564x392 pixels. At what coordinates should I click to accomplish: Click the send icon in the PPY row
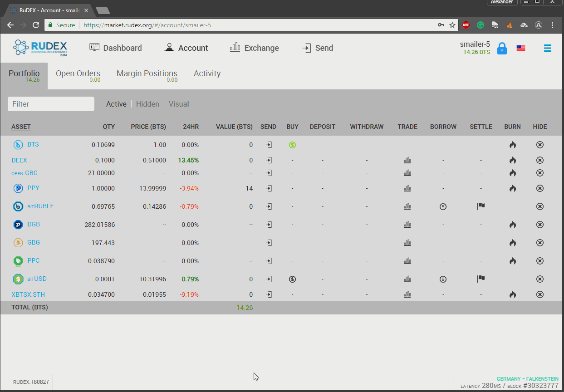[269, 188]
